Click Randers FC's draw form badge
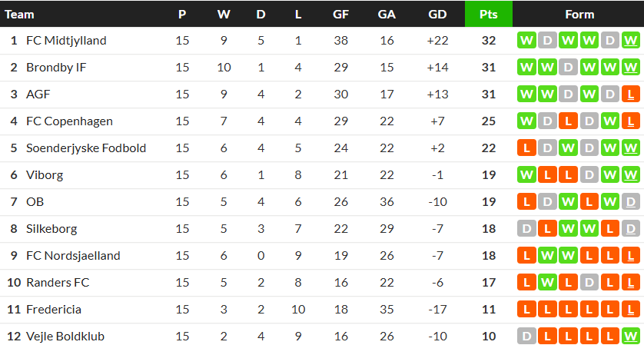This screenshot has width=644, height=355. [x=589, y=283]
